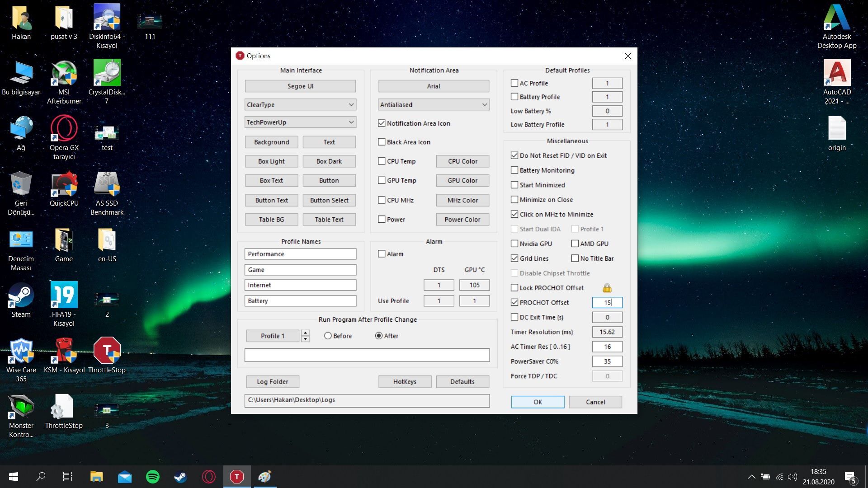Toggle Battery Monitoring checkbox
Viewport: 868px width, 488px height.
(514, 170)
